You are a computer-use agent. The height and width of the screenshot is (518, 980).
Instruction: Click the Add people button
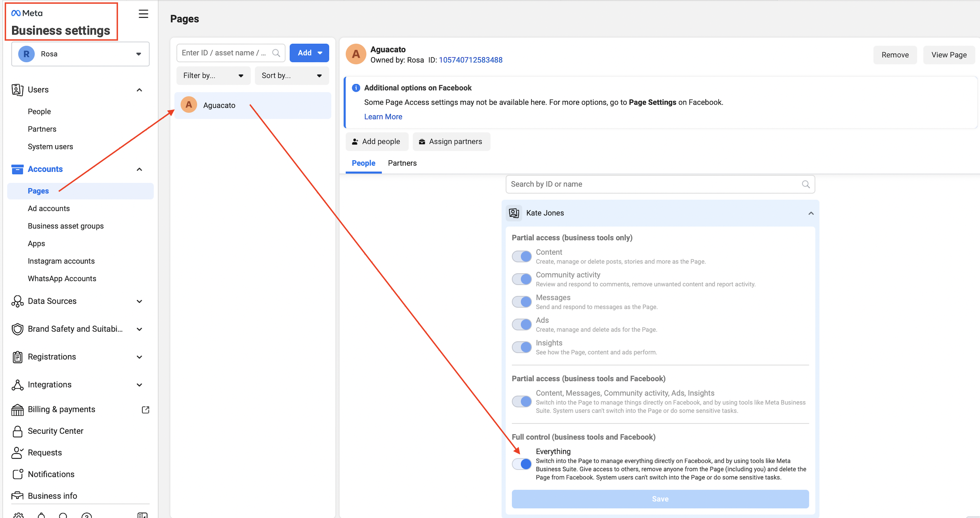point(377,142)
